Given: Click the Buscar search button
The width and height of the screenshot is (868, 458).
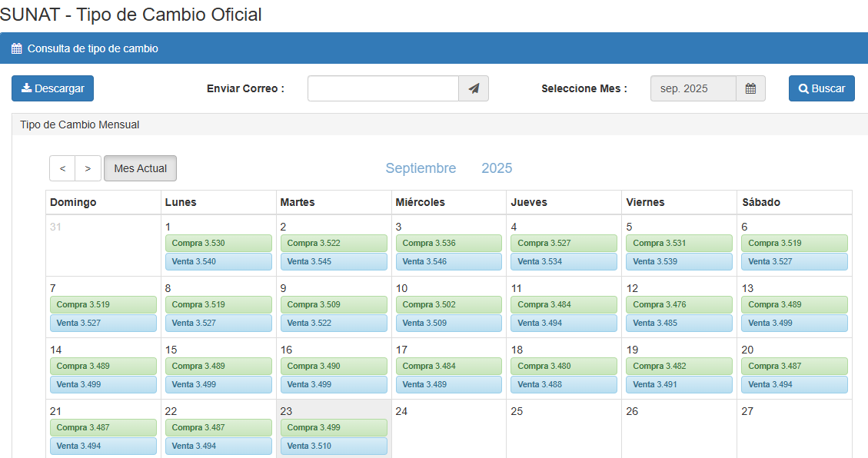Looking at the screenshot, I should [x=822, y=88].
